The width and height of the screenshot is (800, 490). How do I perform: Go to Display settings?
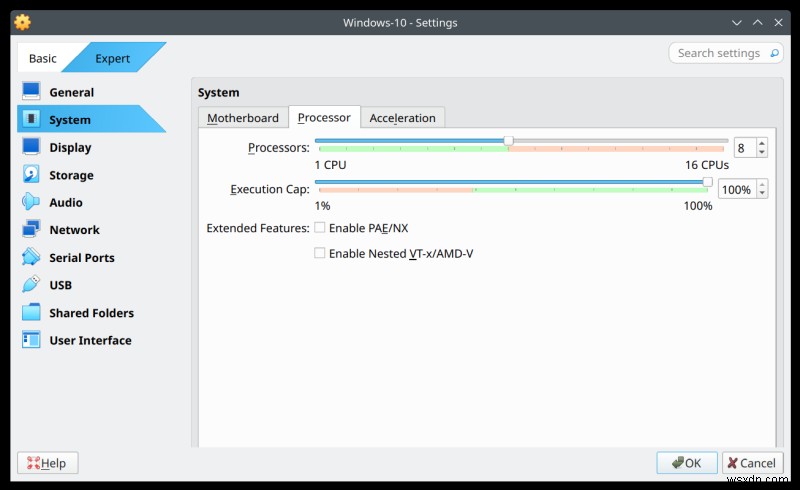[x=70, y=148]
